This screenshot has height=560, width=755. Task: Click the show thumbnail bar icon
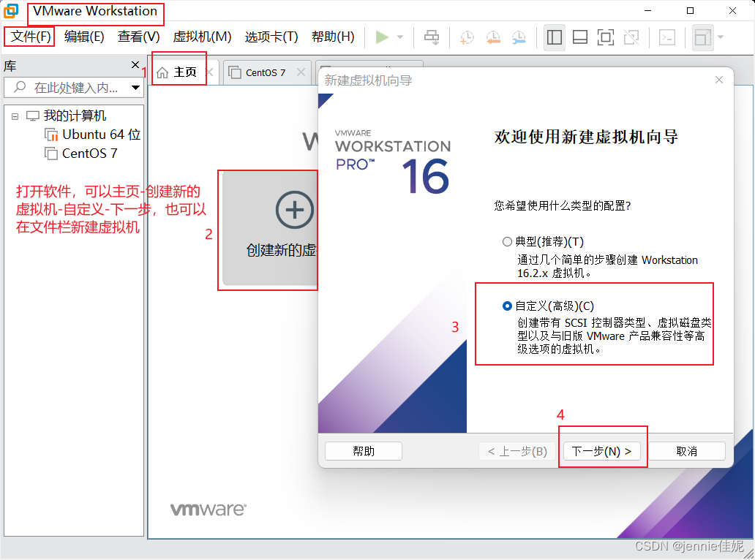579,37
